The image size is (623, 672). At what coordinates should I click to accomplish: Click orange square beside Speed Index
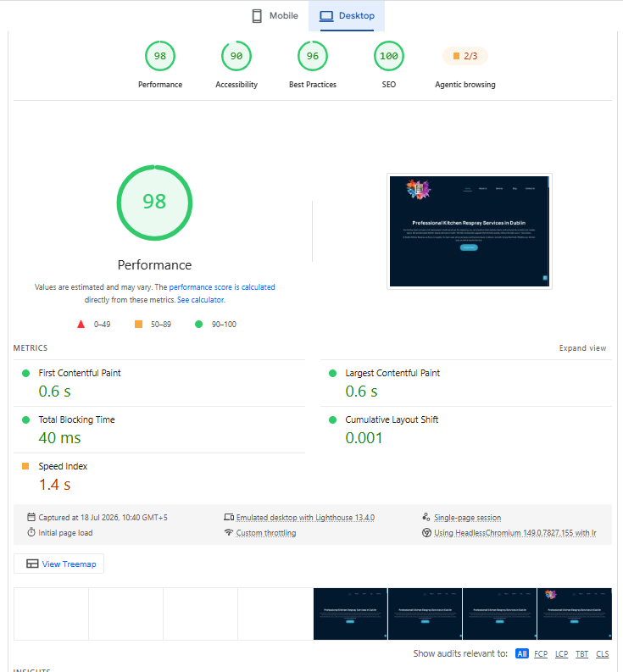[x=25, y=466]
